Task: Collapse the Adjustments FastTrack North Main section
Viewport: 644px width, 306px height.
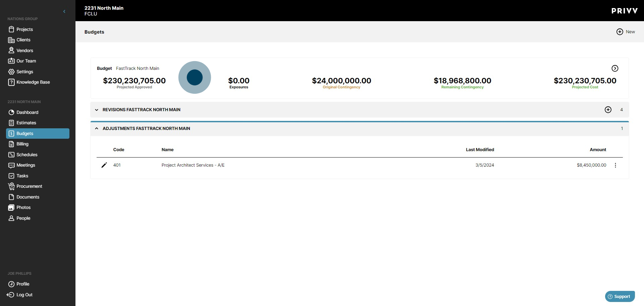Action: click(x=96, y=128)
